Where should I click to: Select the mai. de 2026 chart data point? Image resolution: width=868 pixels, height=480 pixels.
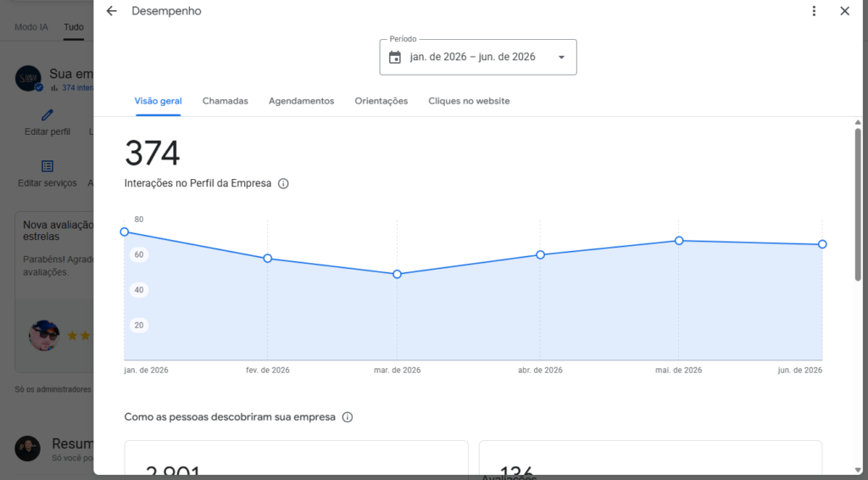(679, 241)
